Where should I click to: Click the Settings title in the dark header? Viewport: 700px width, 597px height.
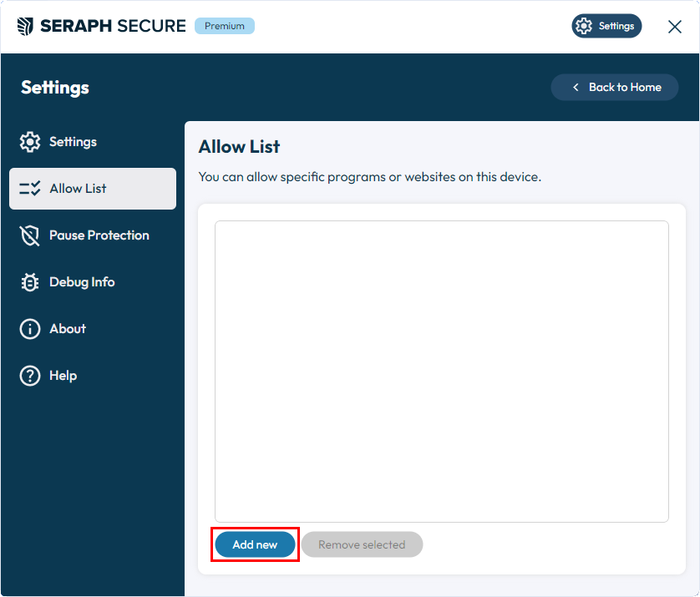point(55,88)
